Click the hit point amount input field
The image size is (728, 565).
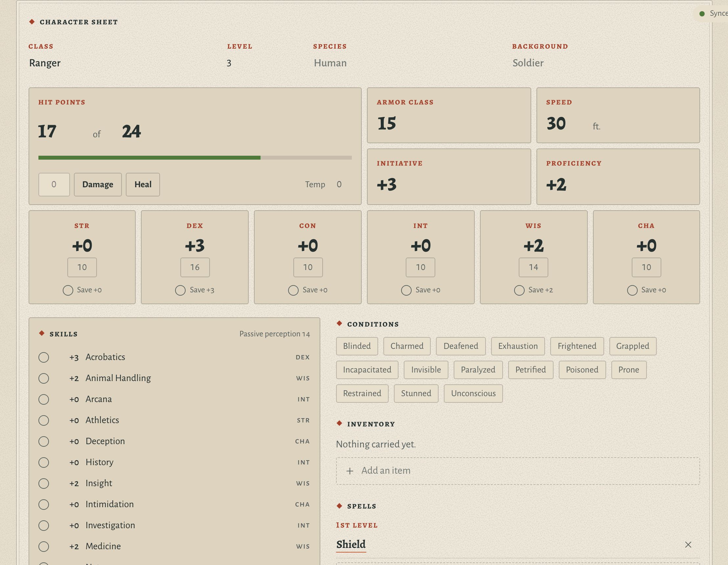[x=54, y=184]
